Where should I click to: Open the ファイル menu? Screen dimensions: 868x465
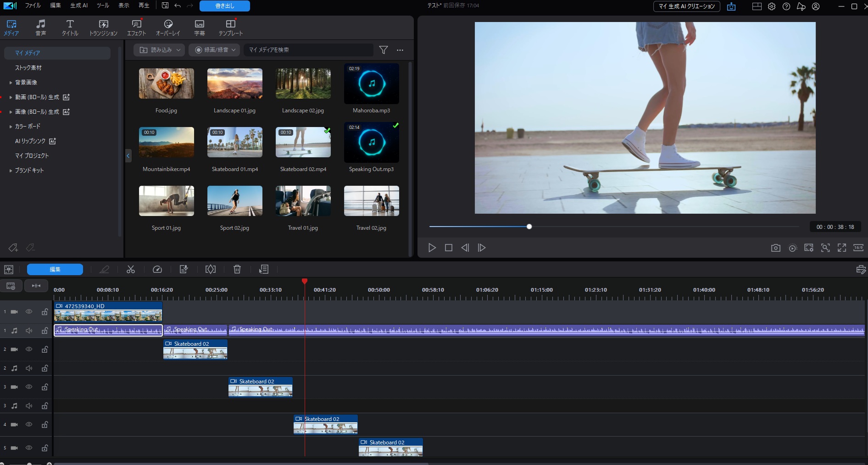click(33, 6)
